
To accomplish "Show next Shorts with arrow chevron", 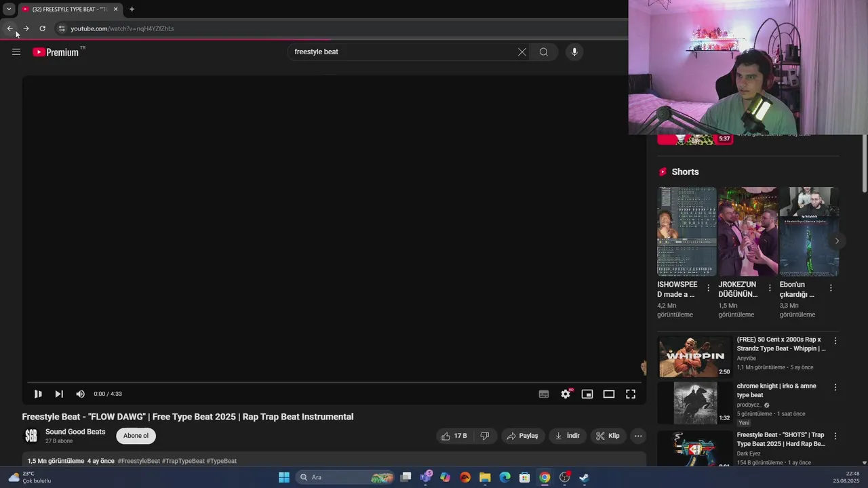I will click(837, 241).
